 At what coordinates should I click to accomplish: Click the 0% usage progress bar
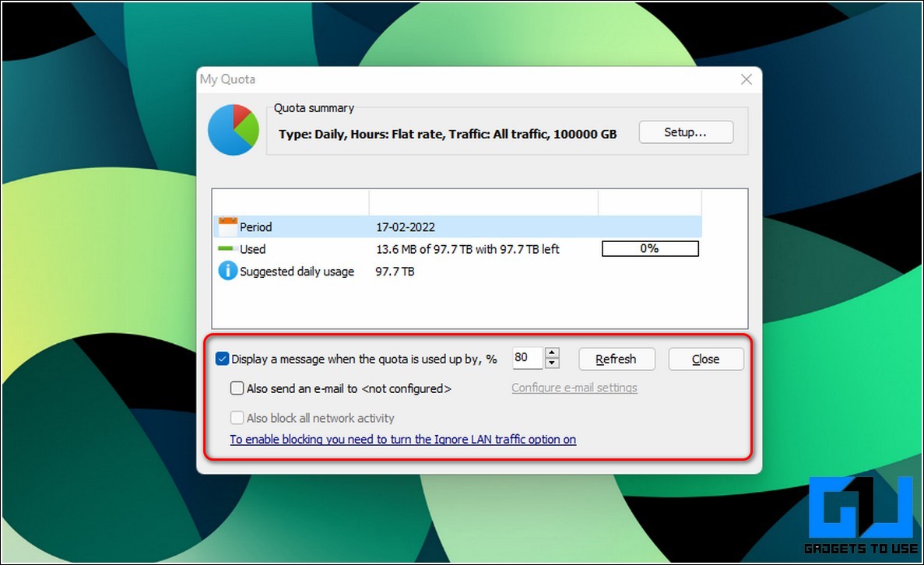tap(650, 248)
